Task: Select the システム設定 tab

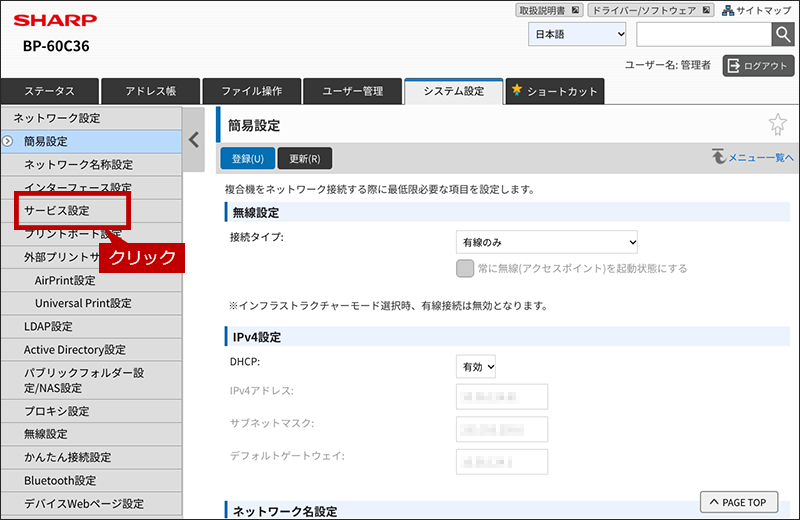Action: click(454, 91)
